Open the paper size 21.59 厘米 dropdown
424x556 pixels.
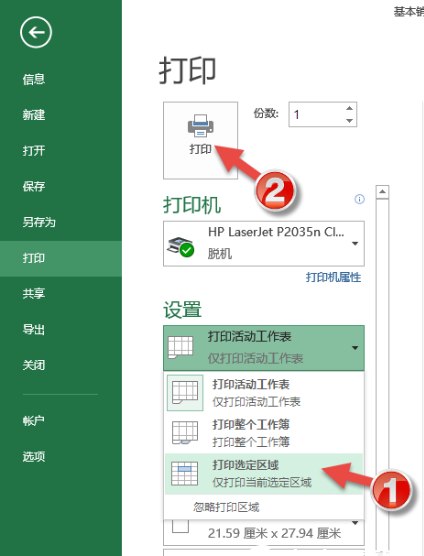264,533
